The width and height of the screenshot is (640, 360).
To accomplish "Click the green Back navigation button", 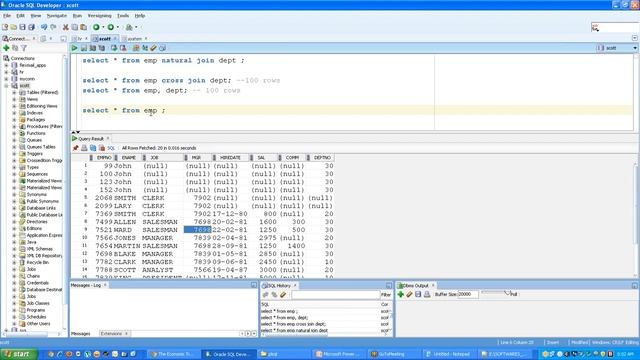I will (96, 27).
